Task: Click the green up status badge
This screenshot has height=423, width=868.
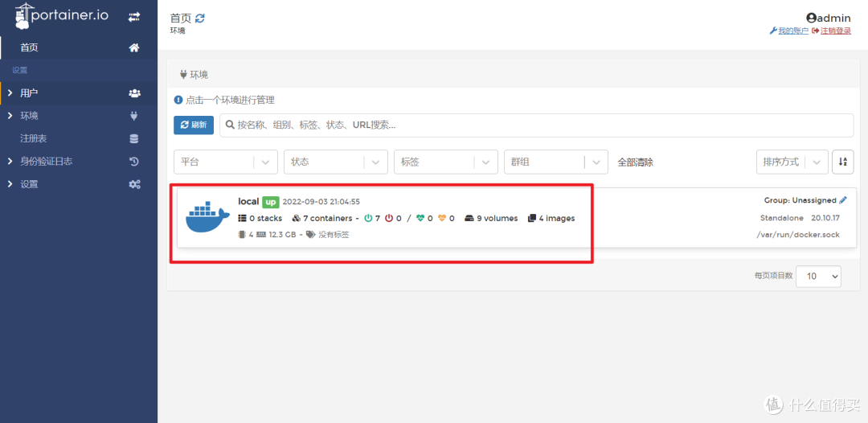Action: 271,202
